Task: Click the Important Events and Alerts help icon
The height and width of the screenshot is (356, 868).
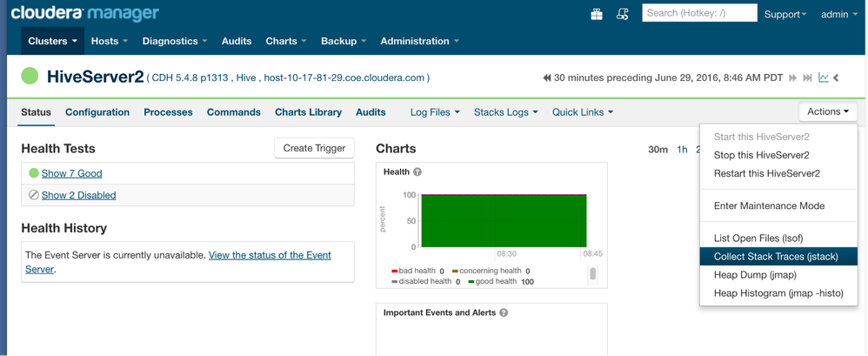Action: (x=504, y=312)
